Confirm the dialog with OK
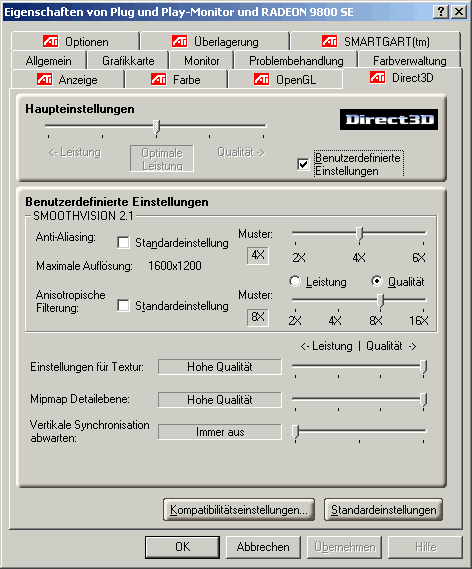The image size is (472, 569). point(182,547)
